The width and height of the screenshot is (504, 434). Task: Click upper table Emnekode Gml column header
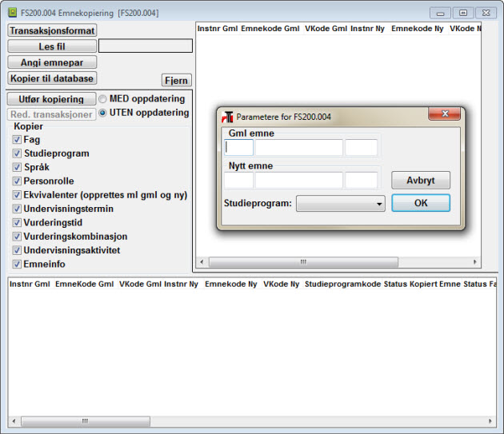[270, 29]
